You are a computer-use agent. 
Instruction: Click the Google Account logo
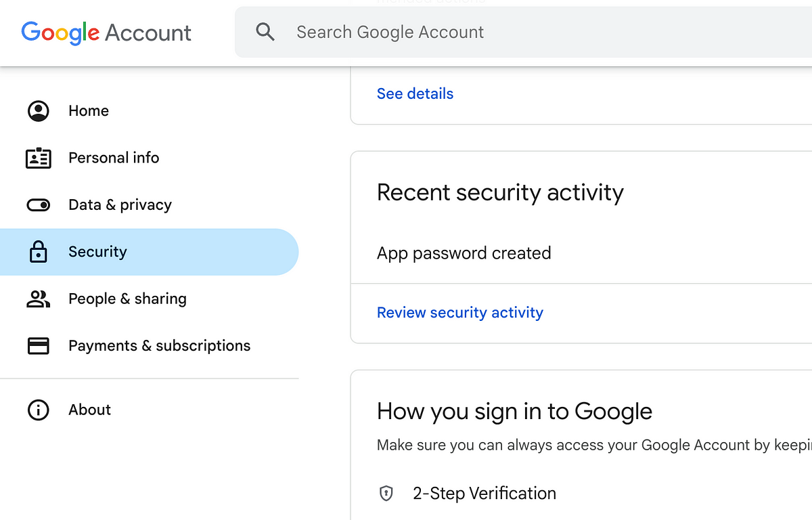click(106, 32)
